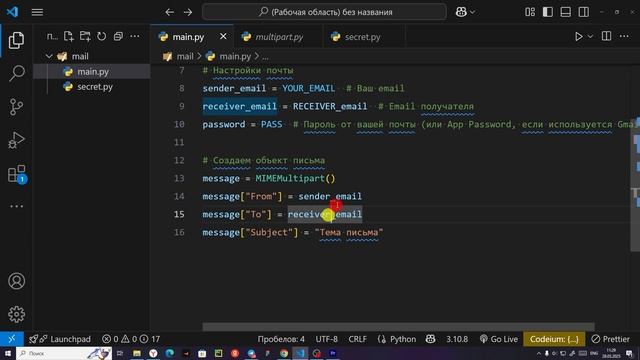The width and height of the screenshot is (640, 360).
Task: Create a new file in Explorer
Action: 69,36
